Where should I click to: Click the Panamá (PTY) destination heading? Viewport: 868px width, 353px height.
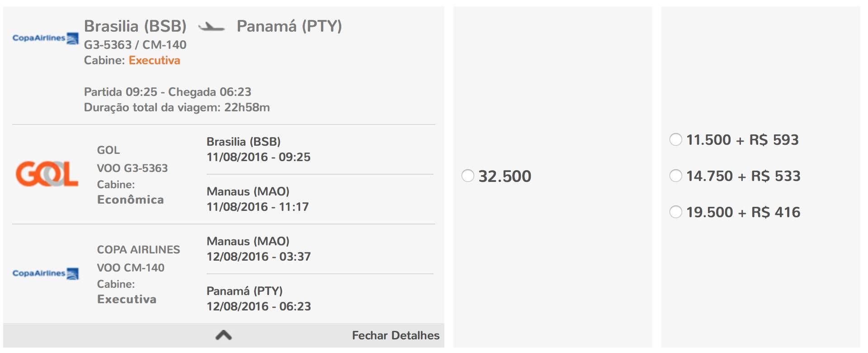coord(289,26)
